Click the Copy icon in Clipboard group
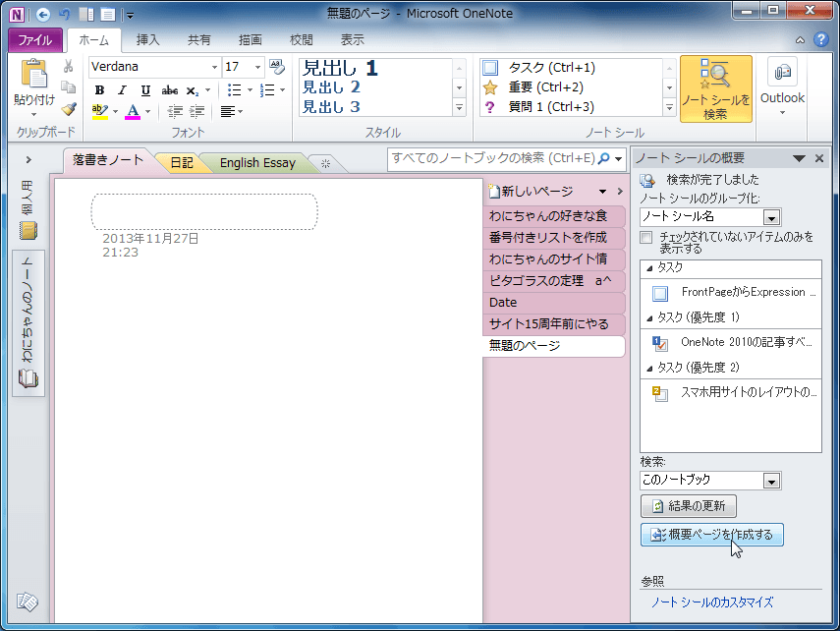Screen dimensions: 840x631 pyautogui.click(x=68, y=87)
